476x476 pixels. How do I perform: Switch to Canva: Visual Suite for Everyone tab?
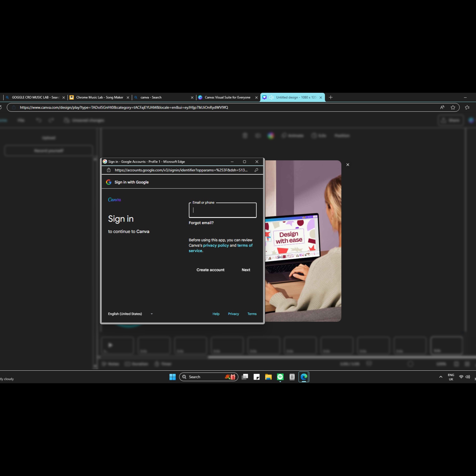tap(227, 97)
